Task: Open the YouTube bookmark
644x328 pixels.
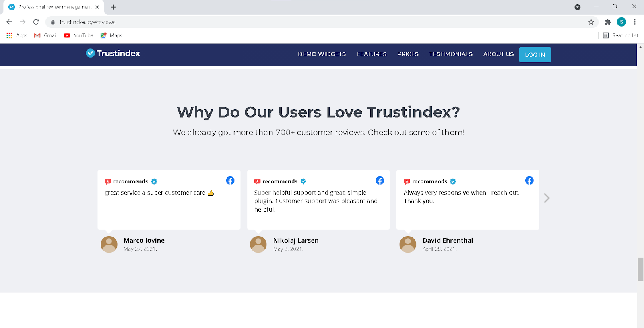Action: (78, 35)
